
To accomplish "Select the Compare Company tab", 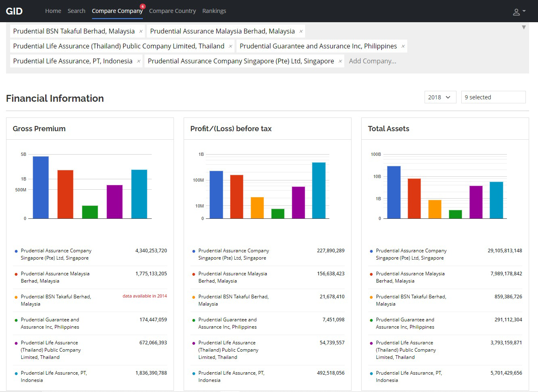I will click(x=117, y=11).
